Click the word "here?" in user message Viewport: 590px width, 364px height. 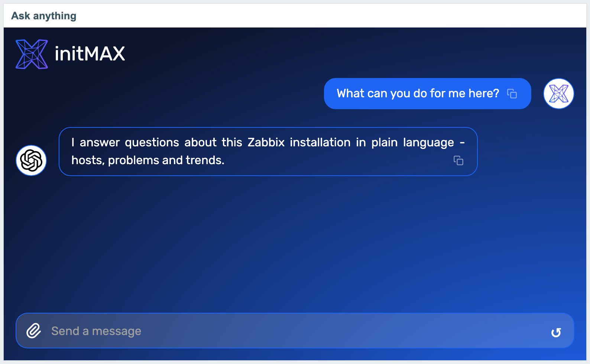(484, 93)
